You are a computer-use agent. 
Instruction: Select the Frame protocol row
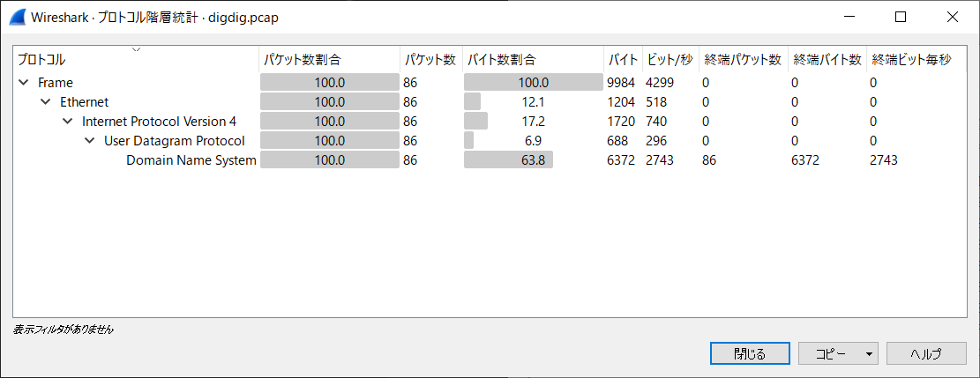(x=490, y=82)
